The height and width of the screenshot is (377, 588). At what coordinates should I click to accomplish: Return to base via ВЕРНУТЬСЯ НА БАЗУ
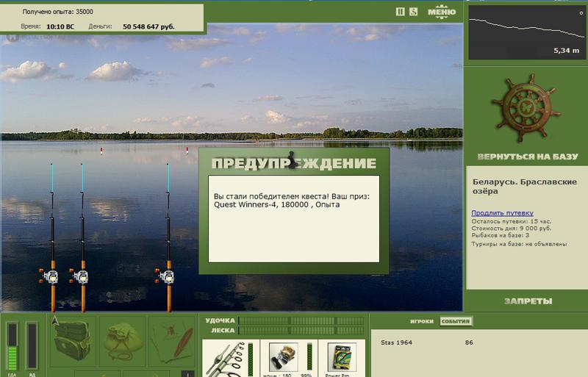pyautogui.click(x=528, y=157)
